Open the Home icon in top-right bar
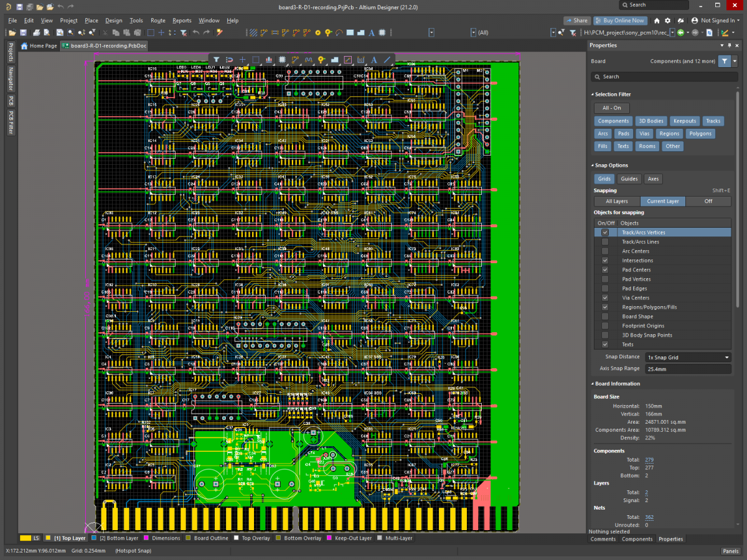 [657, 21]
